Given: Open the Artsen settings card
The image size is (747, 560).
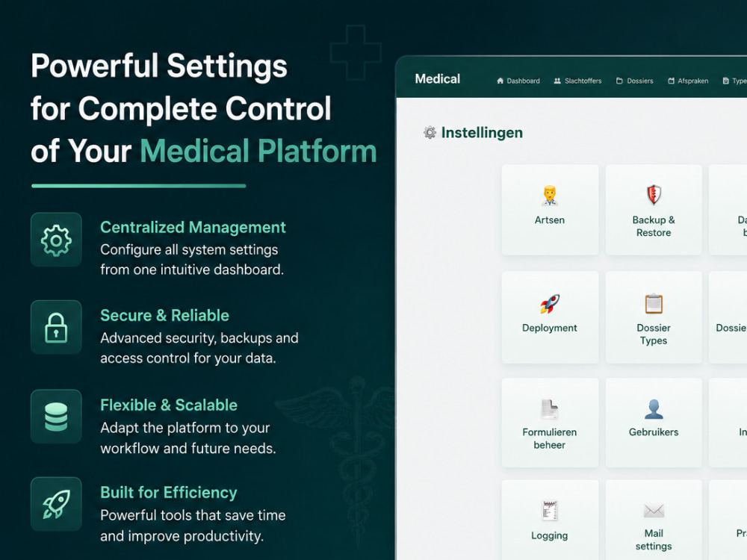Looking at the screenshot, I should click(550, 210).
